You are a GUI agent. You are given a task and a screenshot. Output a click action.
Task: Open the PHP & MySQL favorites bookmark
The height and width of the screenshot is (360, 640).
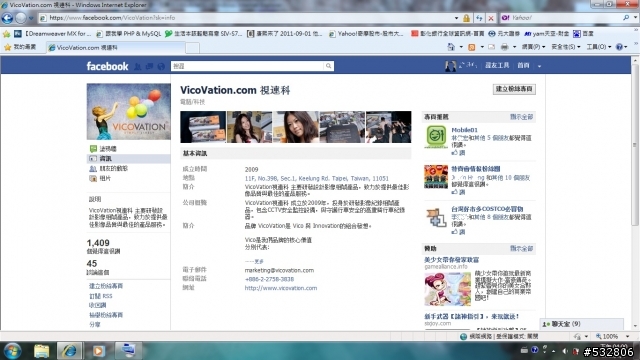click(129, 34)
